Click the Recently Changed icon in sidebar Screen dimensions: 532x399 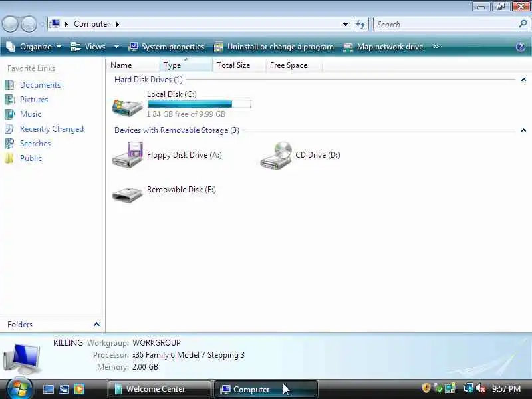click(9, 129)
